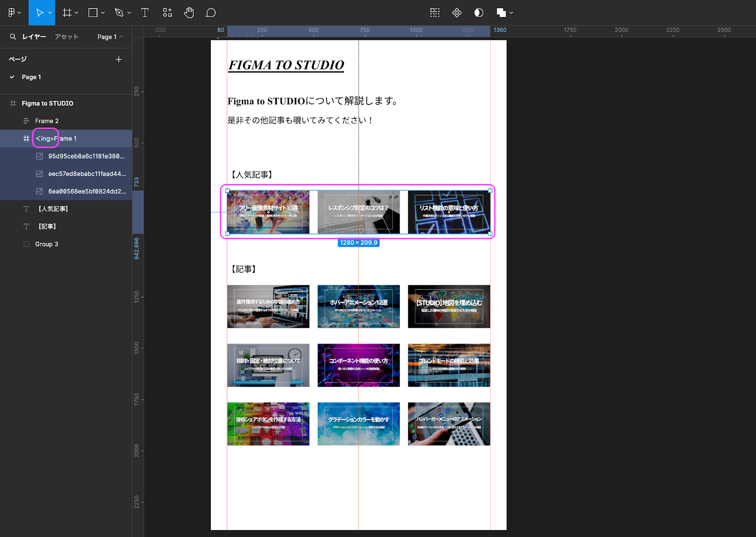Click the コンポーネント機能の使い方 thumbnail
Viewport: 756px width, 537px height.
pos(359,365)
